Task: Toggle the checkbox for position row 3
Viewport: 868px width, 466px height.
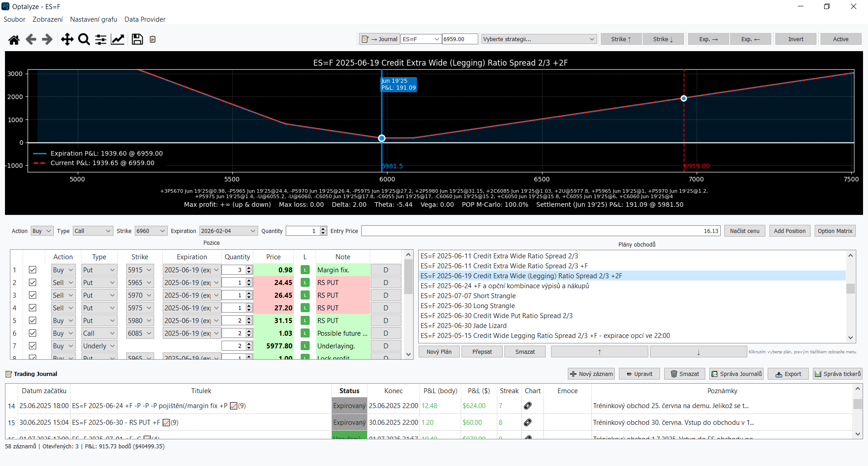Action: [33, 295]
